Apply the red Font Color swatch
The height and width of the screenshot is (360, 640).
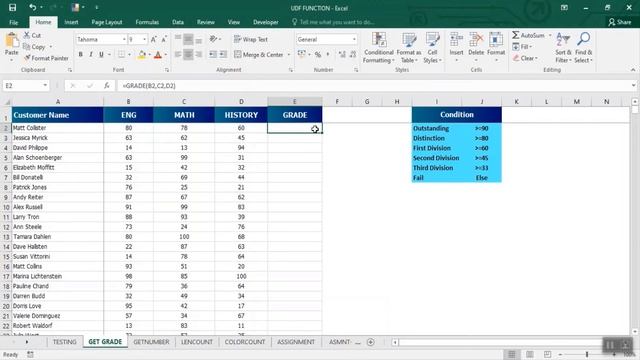(x=158, y=54)
